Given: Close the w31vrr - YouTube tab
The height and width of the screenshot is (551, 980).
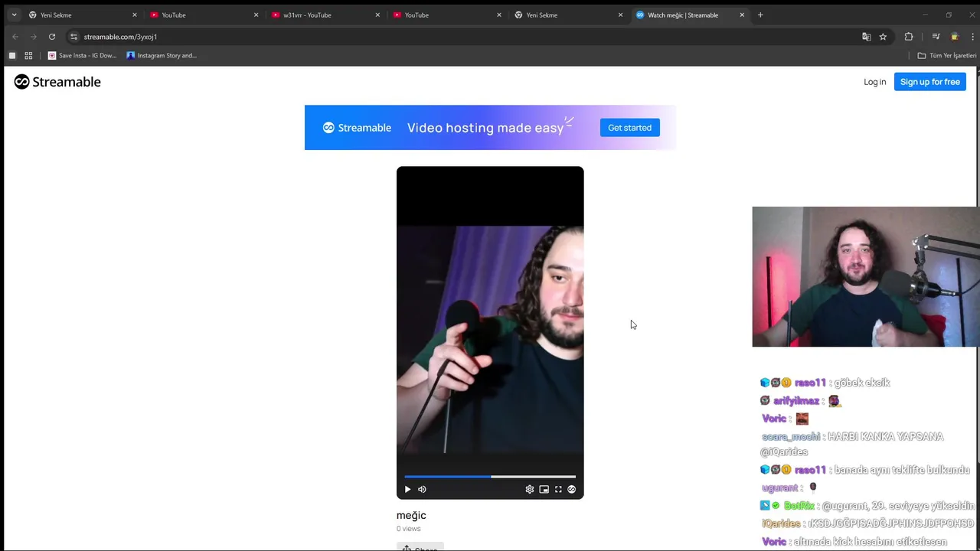Looking at the screenshot, I should (377, 15).
